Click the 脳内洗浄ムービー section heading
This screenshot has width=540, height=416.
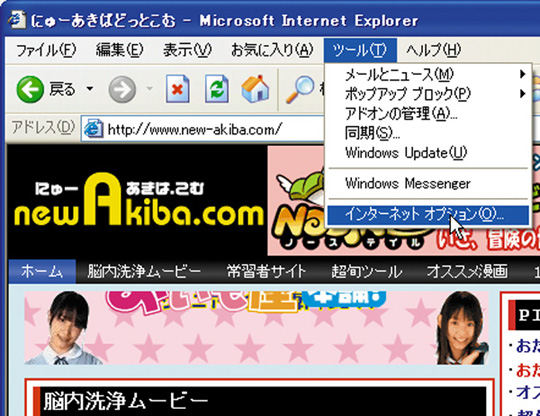point(126,401)
